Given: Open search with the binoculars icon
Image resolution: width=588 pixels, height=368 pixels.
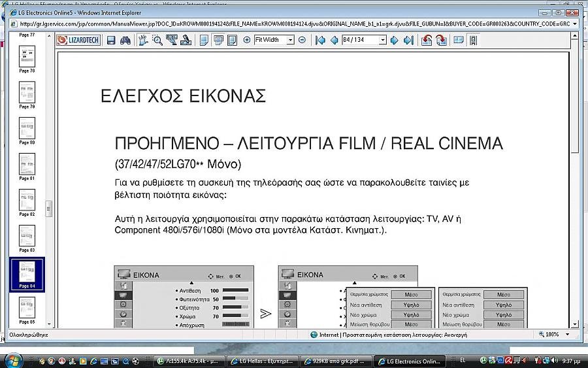Looking at the screenshot, I should click(125, 40).
